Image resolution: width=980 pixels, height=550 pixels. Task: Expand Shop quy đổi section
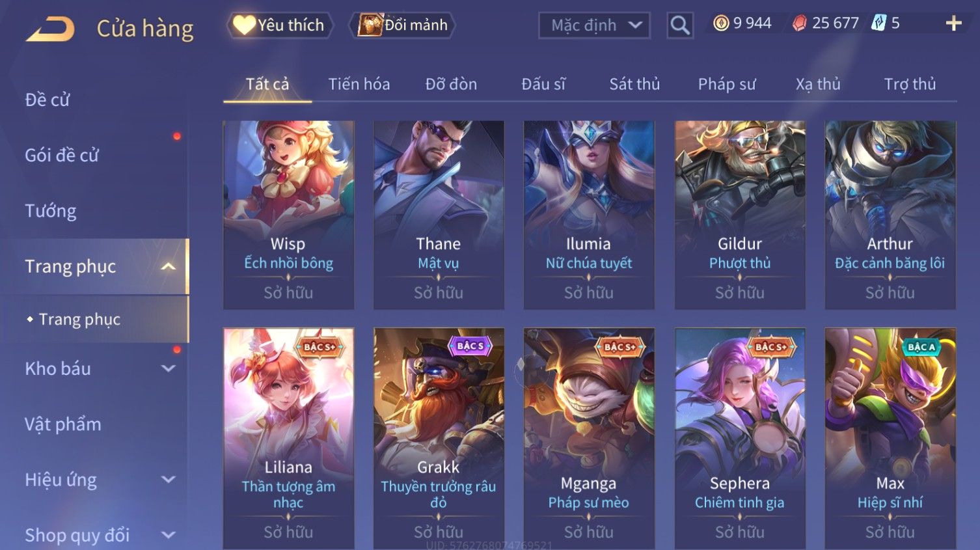coord(169,535)
